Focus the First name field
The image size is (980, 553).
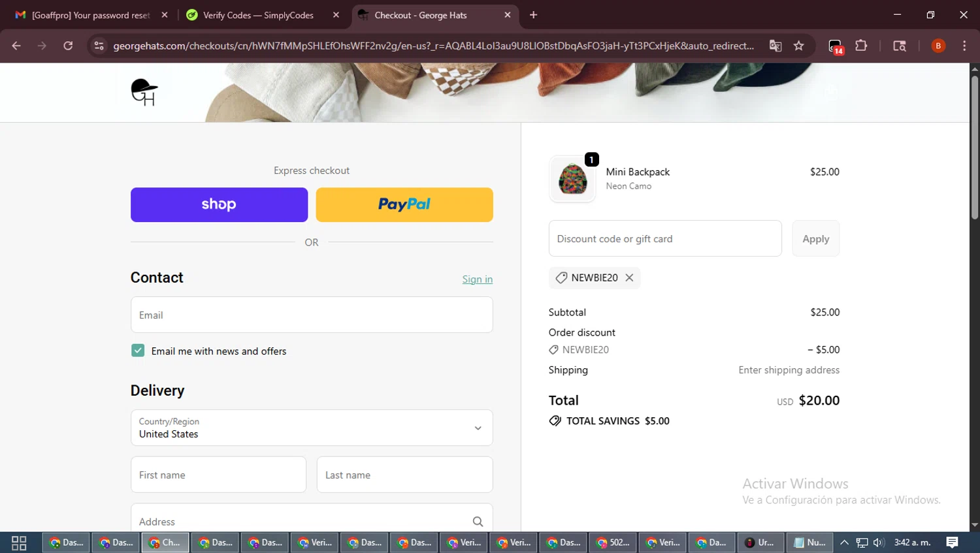(x=218, y=475)
